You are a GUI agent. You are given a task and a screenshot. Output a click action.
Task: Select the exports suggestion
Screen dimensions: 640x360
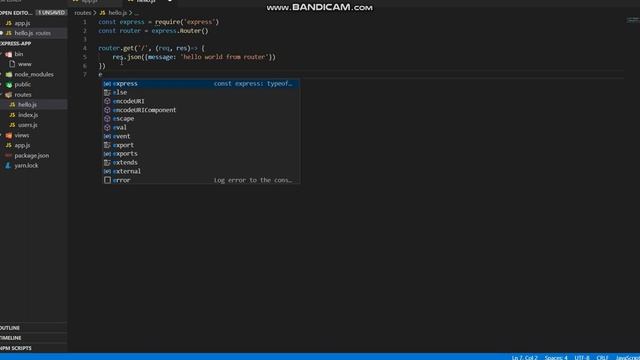(201, 154)
